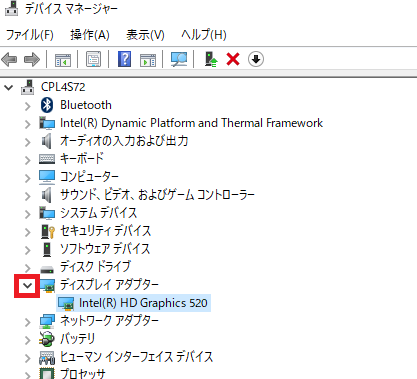Click the keyboard icon beside キーボード
Screen dimensions: 417x379
[47, 159]
